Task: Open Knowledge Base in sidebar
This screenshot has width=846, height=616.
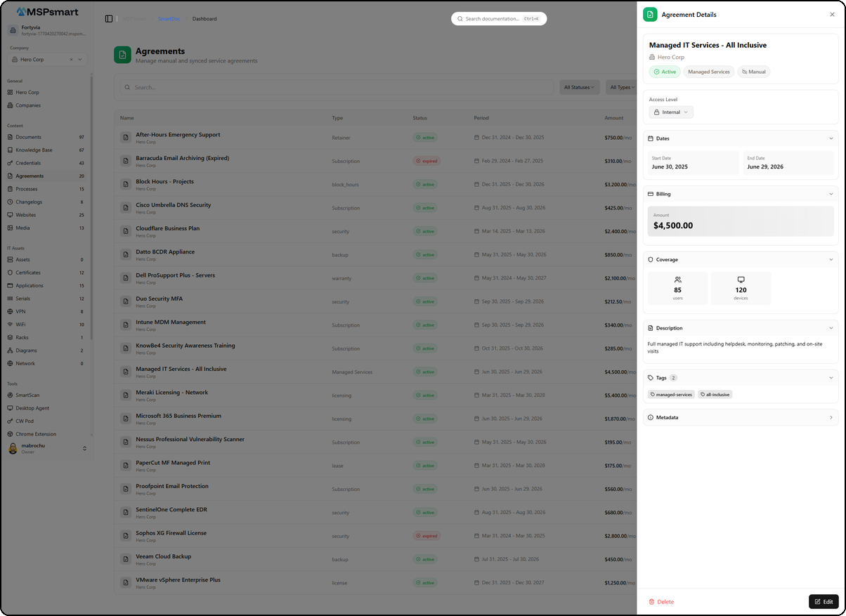Action: point(34,150)
